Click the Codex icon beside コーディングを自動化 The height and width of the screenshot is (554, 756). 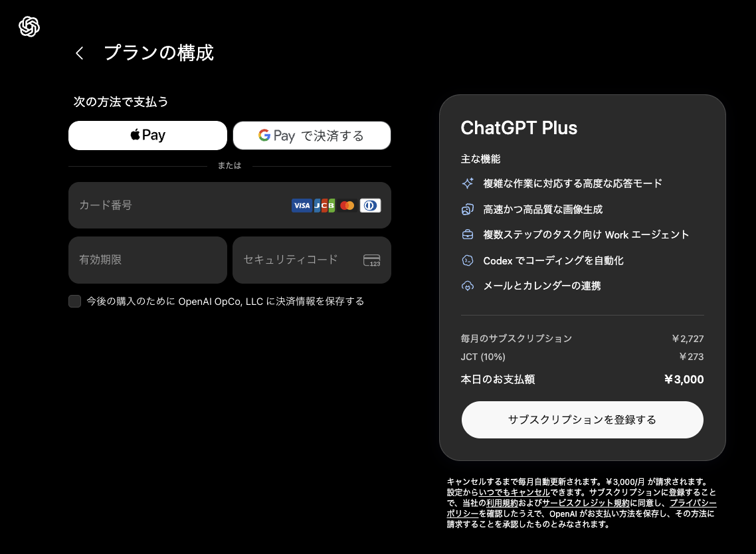coord(468,260)
